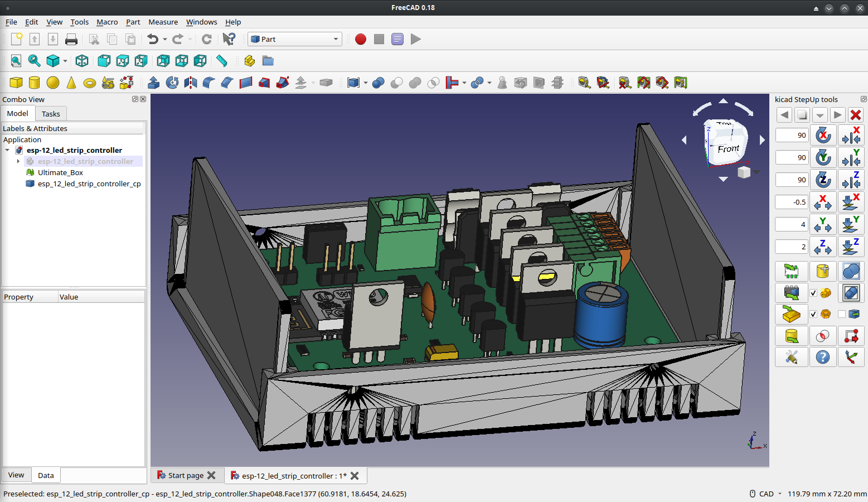The image size is (868, 502).
Task: Open the Measure menu
Action: pyautogui.click(x=163, y=22)
